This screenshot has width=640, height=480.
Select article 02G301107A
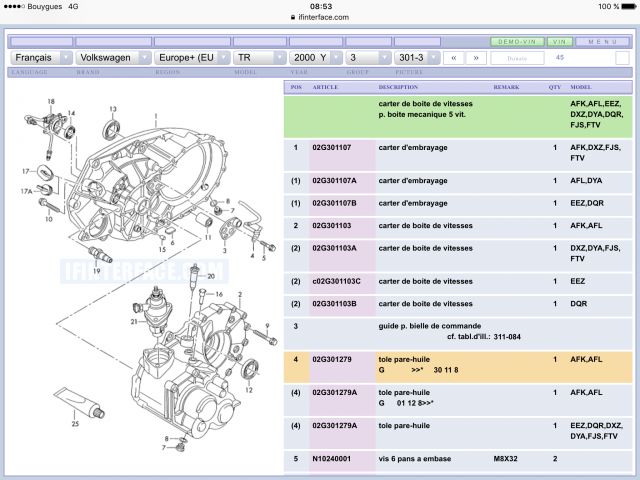click(x=334, y=180)
